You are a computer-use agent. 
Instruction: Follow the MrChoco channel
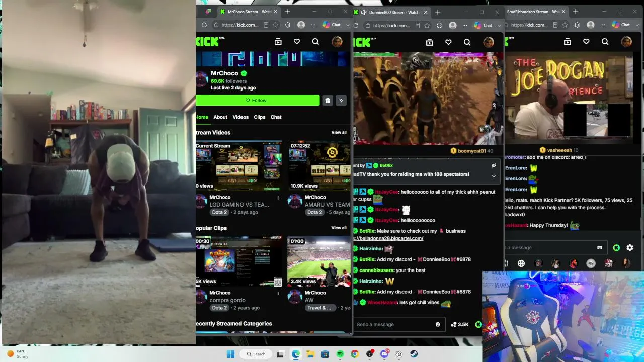tap(258, 100)
